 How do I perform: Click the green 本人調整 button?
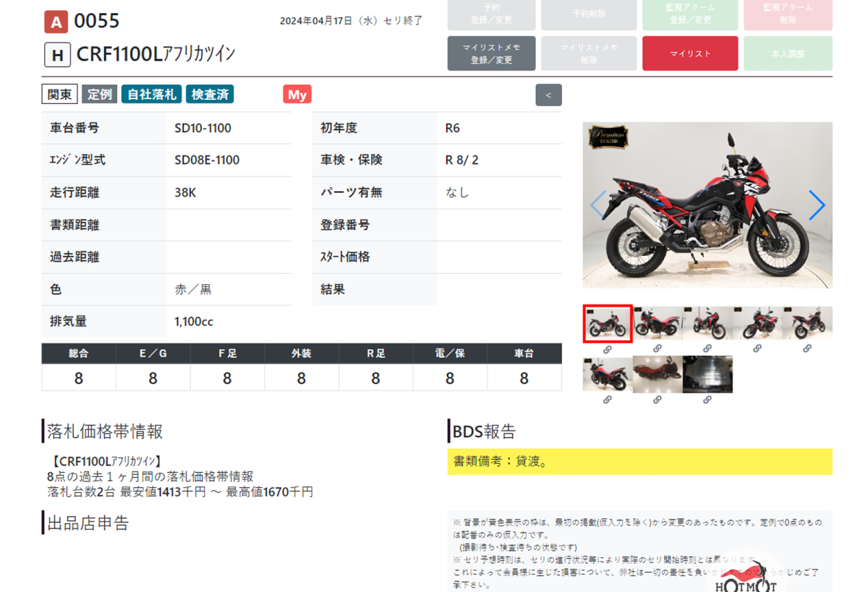[x=788, y=53]
